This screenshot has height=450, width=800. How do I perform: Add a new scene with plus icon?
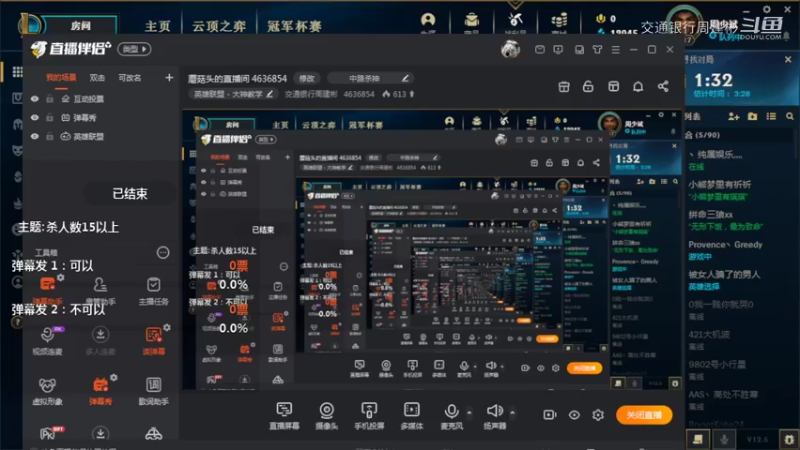click(169, 78)
